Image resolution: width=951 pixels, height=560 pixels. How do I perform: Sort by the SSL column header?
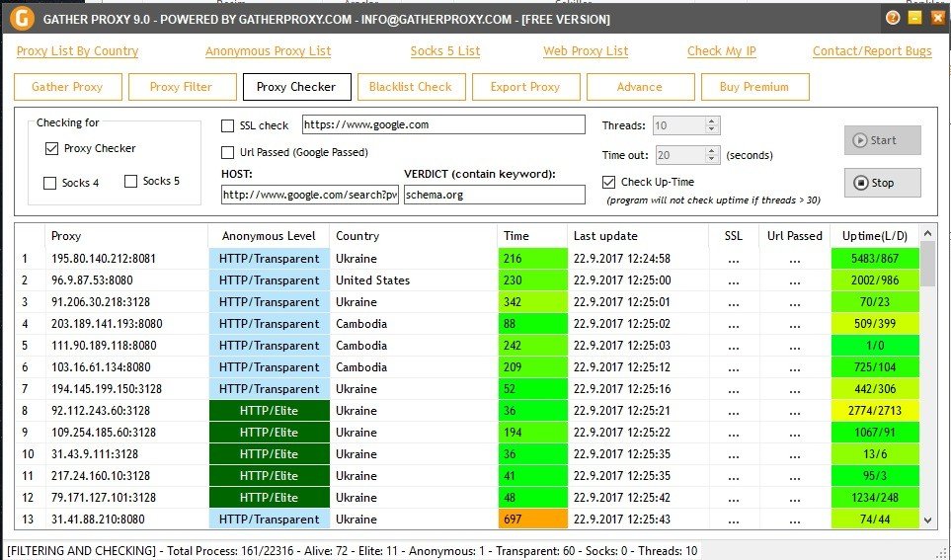734,236
